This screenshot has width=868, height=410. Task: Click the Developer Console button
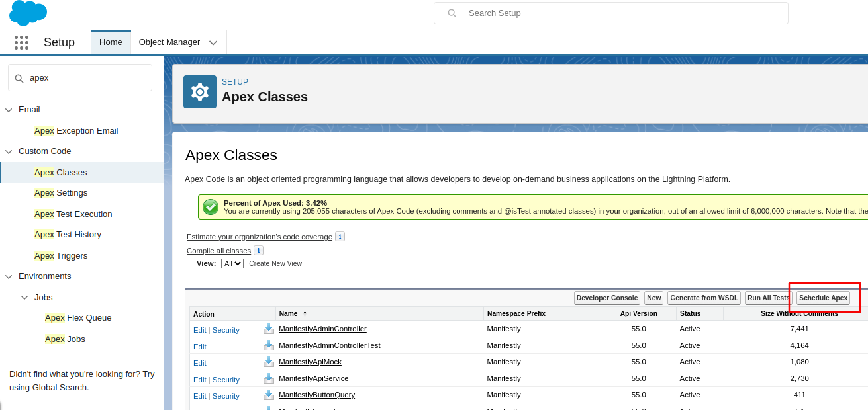[x=607, y=298]
